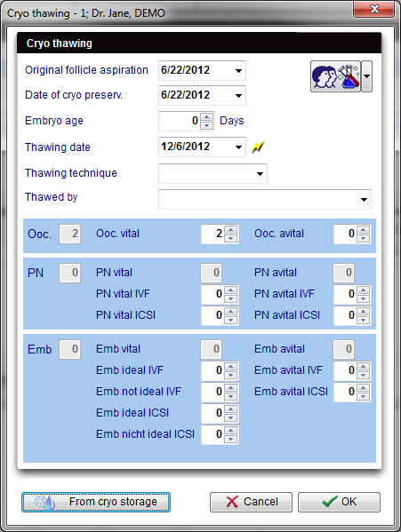This screenshot has width=401, height=532.
Task: Increase Emb ideal IVF up arrow
Action: pos(231,366)
